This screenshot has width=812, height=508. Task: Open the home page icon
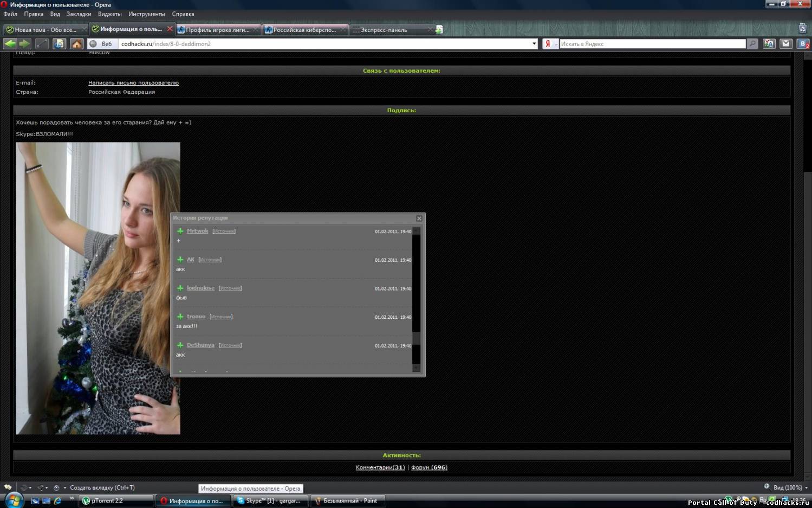[x=77, y=44]
